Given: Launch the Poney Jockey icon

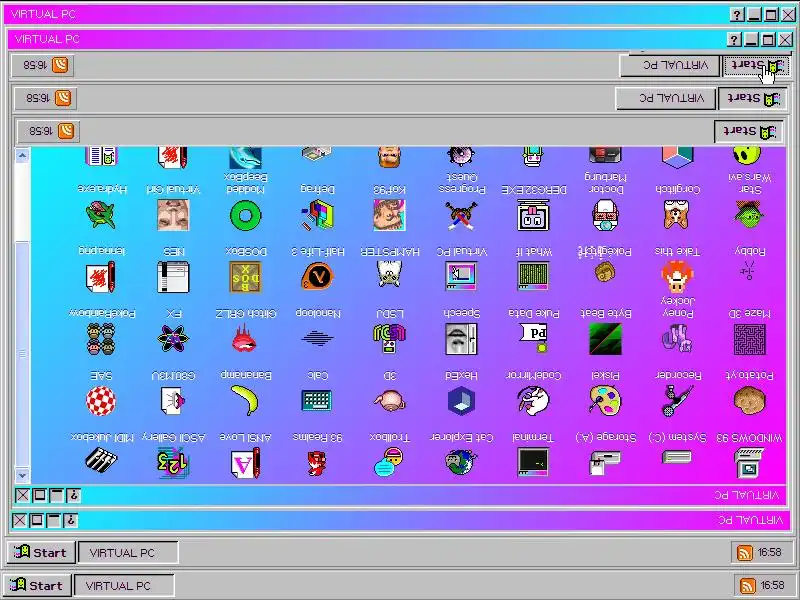Looking at the screenshot, I should click(x=677, y=339).
